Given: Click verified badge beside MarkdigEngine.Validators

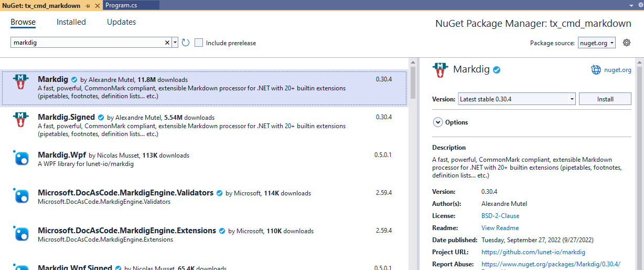Looking at the screenshot, I should tap(219, 193).
